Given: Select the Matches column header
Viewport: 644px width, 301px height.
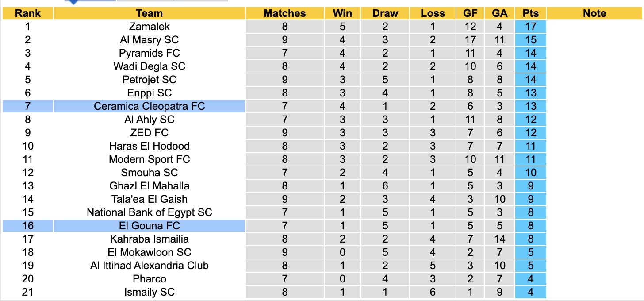Looking at the screenshot, I should 284,13.
